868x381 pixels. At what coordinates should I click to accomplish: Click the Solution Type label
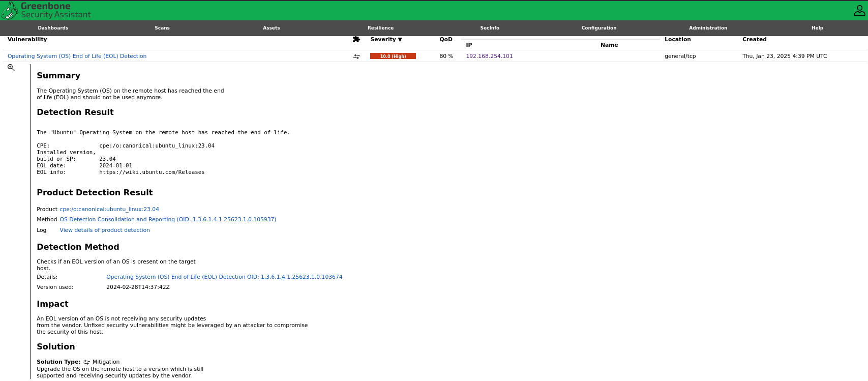tap(58, 362)
